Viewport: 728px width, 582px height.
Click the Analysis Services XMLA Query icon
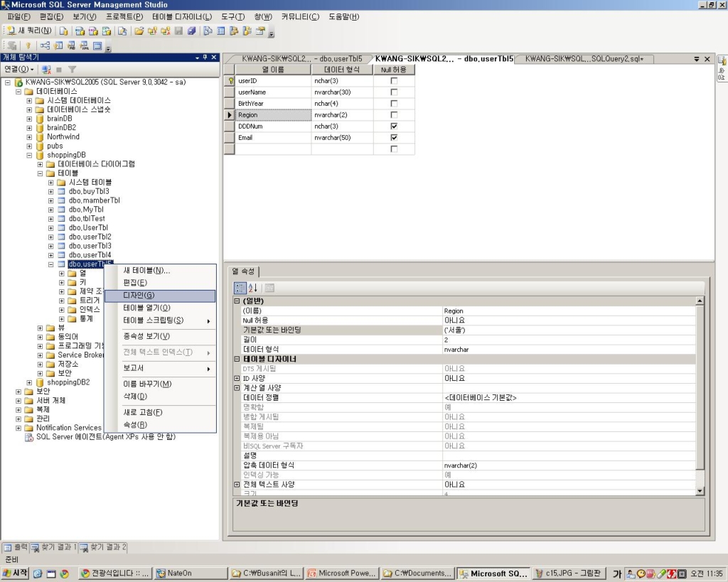[107, 31]
